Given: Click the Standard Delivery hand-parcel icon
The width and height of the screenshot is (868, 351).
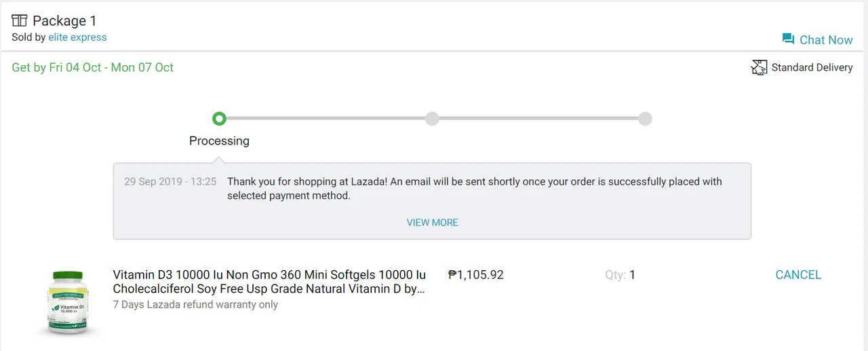Looking at the screenshot, I should coord(759,67).
